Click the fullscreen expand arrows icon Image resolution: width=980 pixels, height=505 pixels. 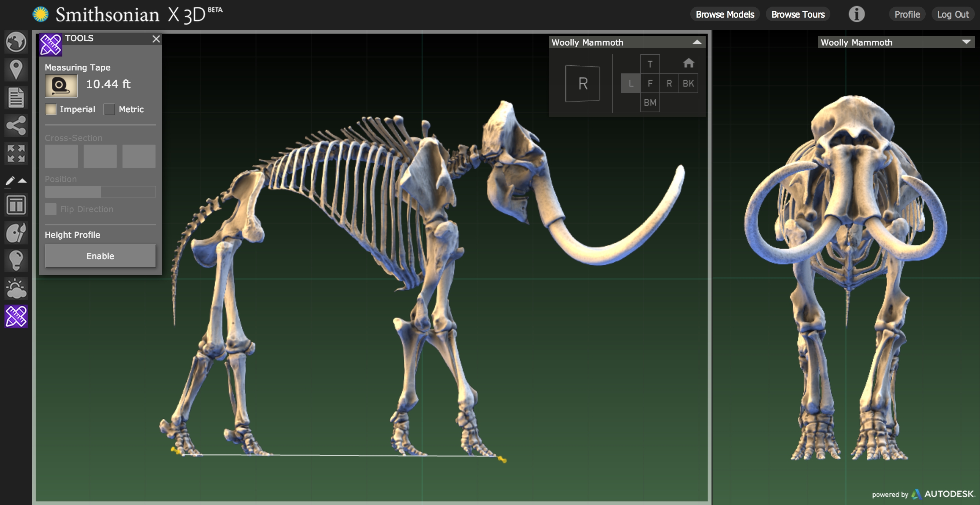click(16, 153)
